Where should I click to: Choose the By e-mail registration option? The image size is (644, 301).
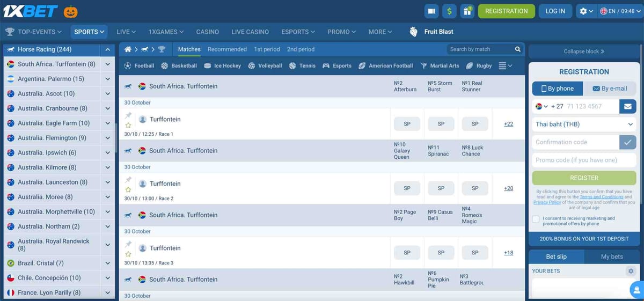point(610,89)
